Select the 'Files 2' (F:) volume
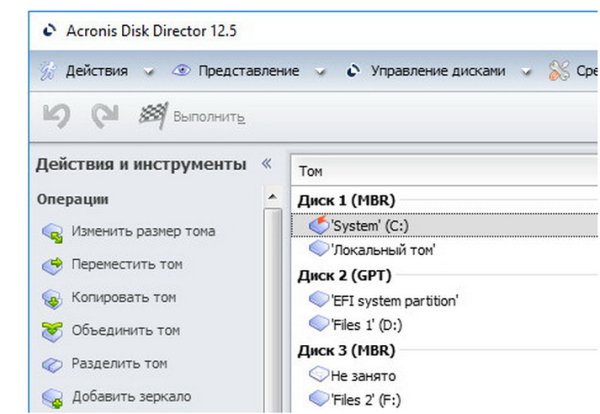The image size is (600, 414). coord(445,400)
